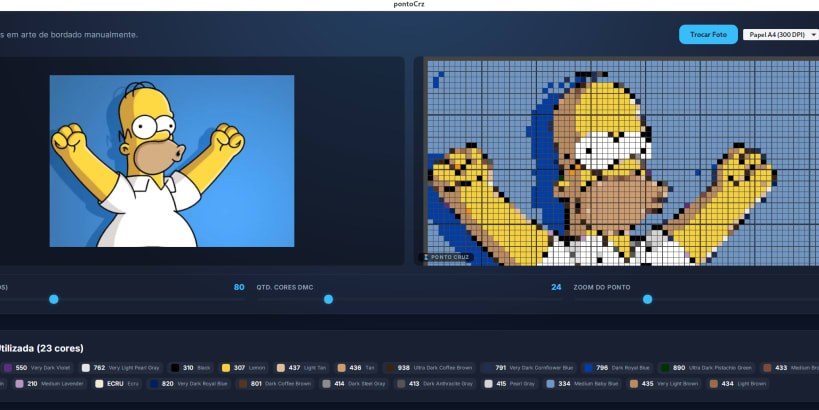Pick the 796 Dark Royal Blue chip

[617, 368]
